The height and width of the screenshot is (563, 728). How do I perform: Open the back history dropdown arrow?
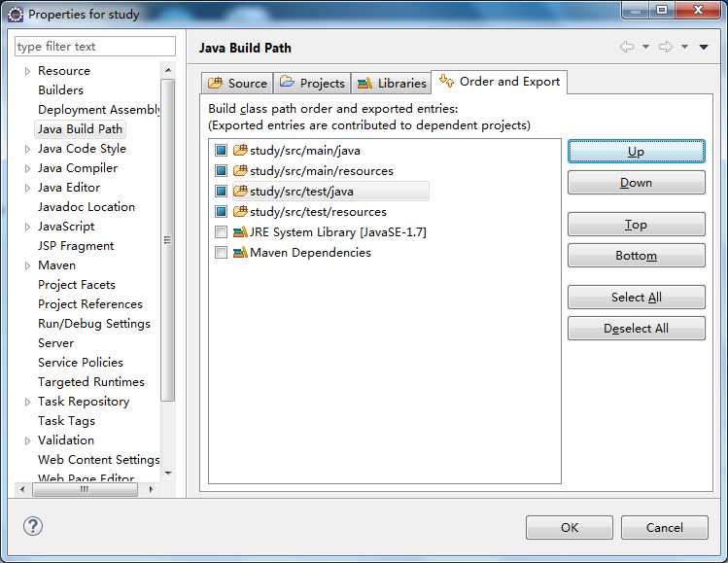coord(645,47)
